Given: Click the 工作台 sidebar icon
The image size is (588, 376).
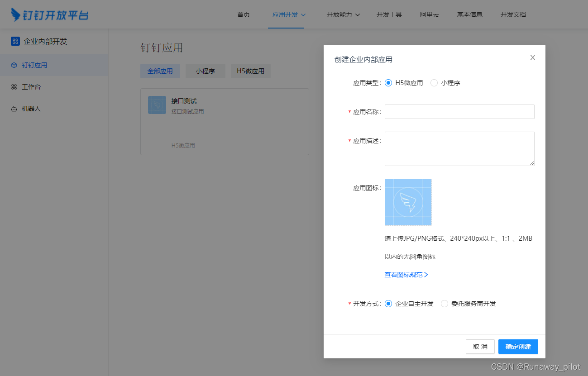Looking at the screenshot, I should [14, 87].
